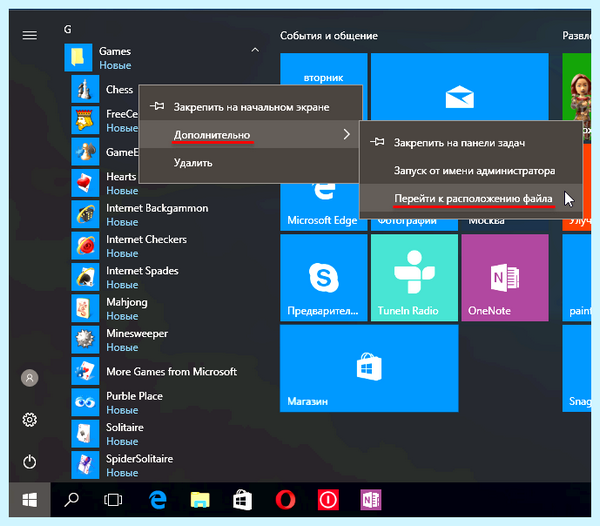Choose Удалить from context menu

click(251, 163)
